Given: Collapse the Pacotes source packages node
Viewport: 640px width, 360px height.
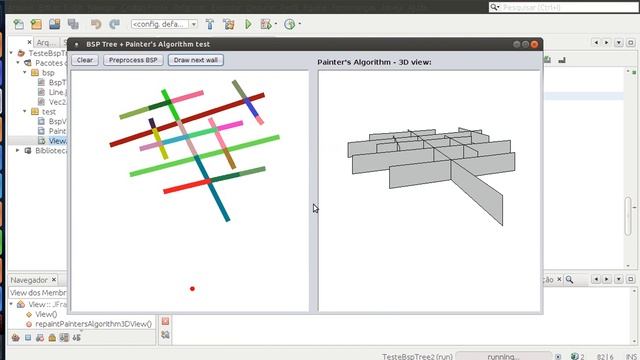Looking at the screenshot, I should [x=18, y=63].
